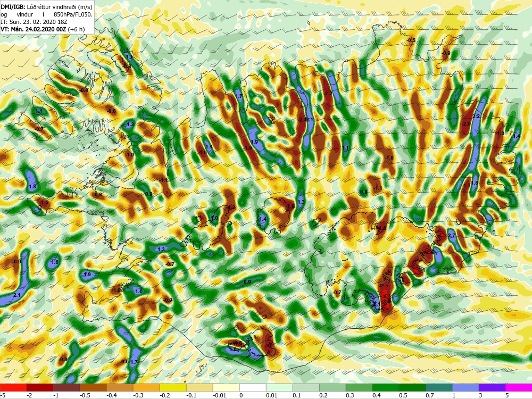Click the '-1.7' map value label
This screenshot has width=532, height=399.
[467, 186]
